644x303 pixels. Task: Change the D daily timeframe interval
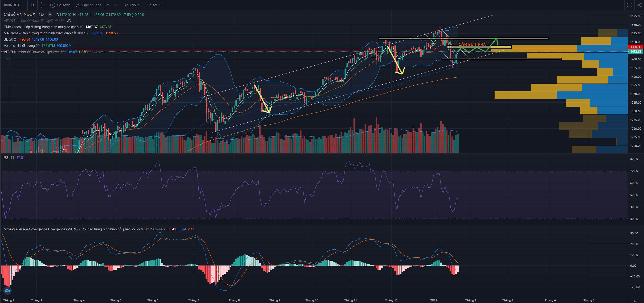32,5
